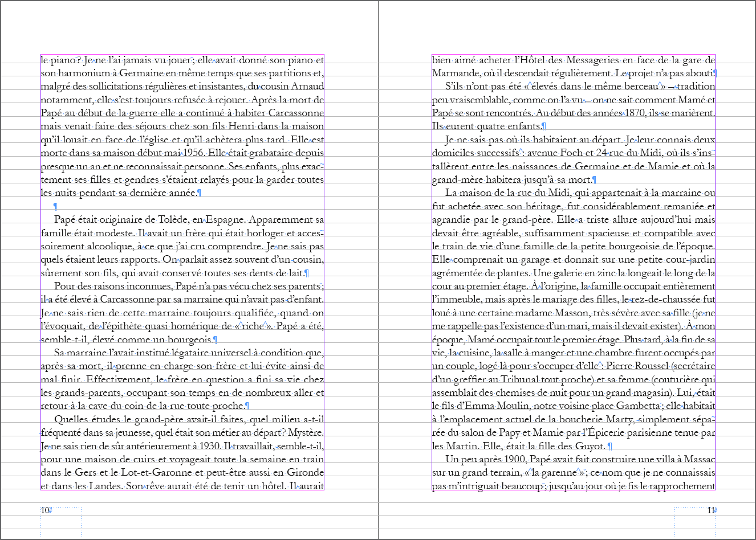The width and height of the screenshot is (756, 540).
Task: Click the name "Guyot"
Action: [590, 446]
